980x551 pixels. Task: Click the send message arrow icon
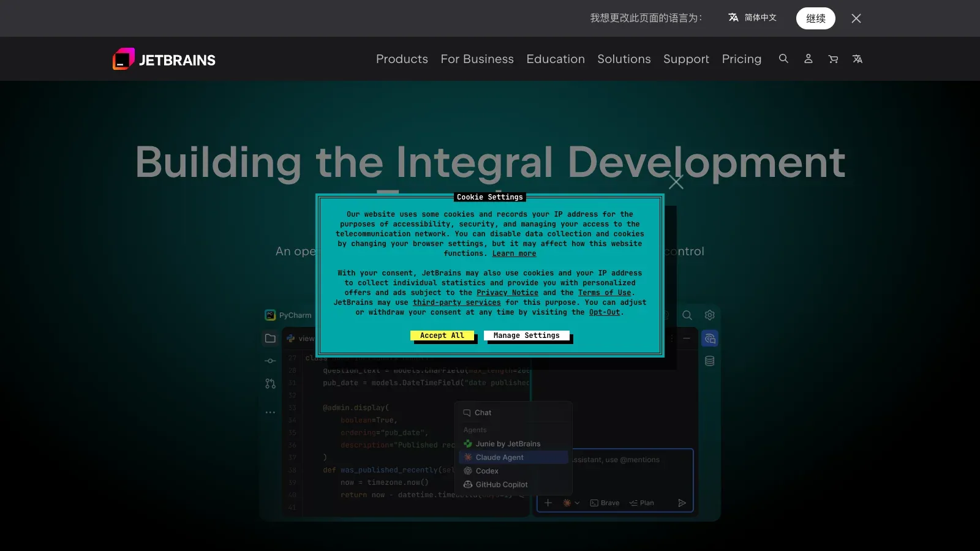pyautogui.click(x=682, y=503)
